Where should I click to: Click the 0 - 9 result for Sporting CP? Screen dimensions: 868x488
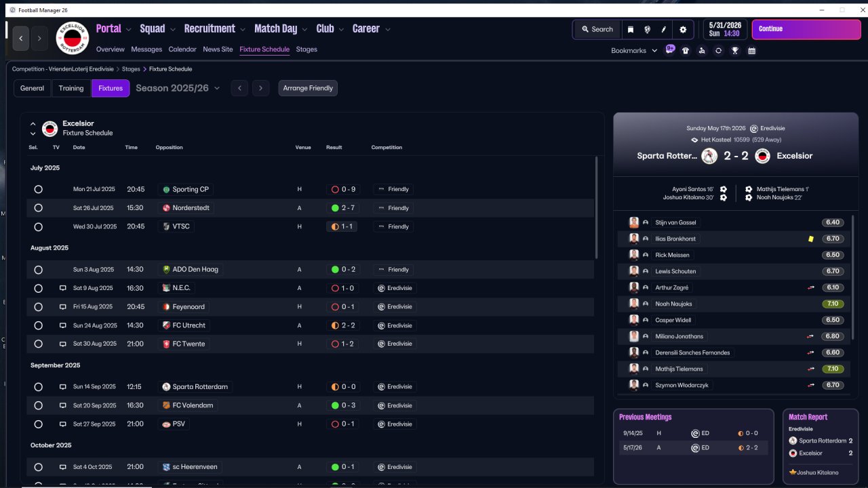tap(343, 190)
